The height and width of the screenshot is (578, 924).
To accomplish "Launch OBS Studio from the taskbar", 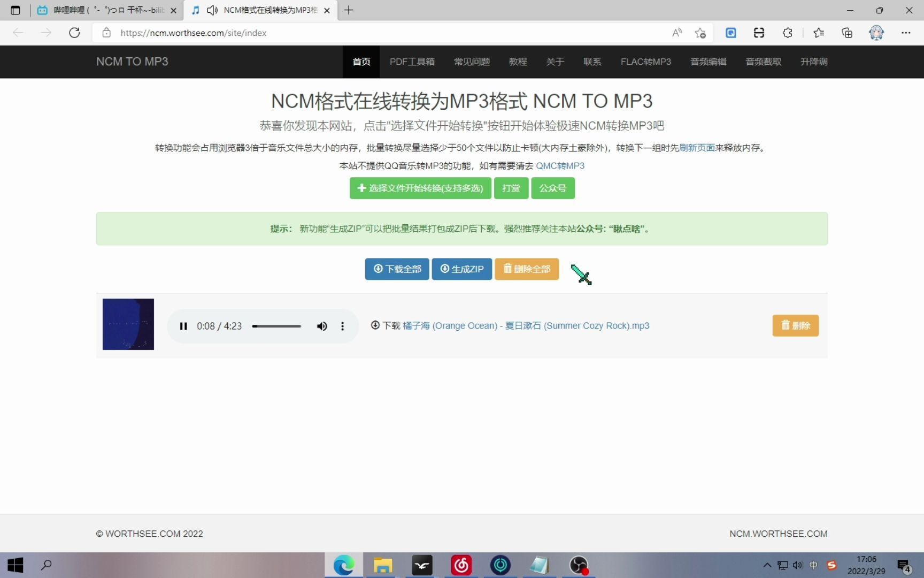I will tap(579, 565).
